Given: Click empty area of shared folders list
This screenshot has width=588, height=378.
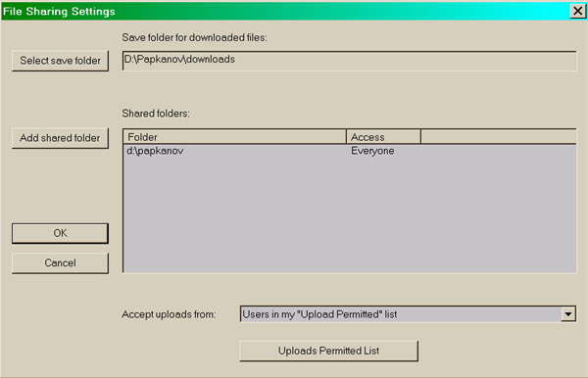Looking at the screenshot, I should point(349,214).
